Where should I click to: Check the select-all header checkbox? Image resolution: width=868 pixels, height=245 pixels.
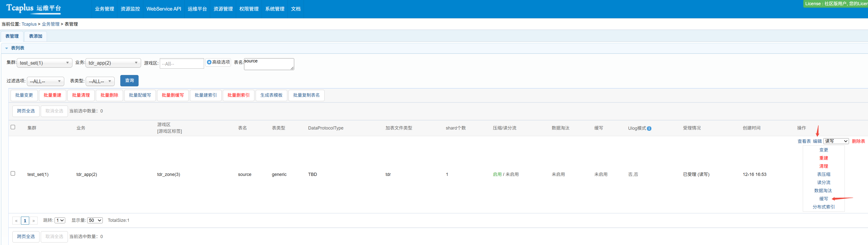pyautogui.click(x=13, y=127)
